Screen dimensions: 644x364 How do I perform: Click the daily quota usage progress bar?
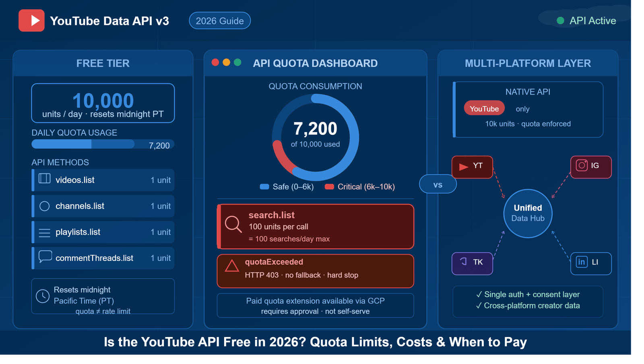click(103, 145)
